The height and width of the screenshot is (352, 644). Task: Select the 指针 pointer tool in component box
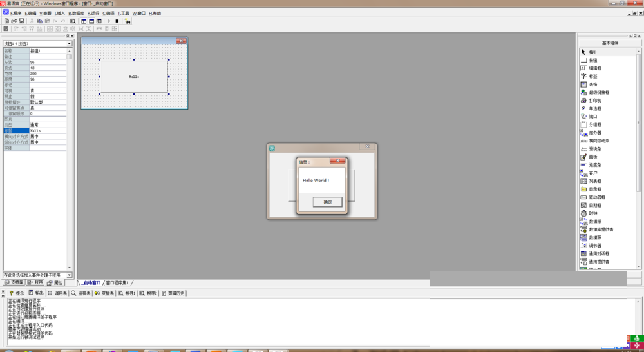pos(609,52)
